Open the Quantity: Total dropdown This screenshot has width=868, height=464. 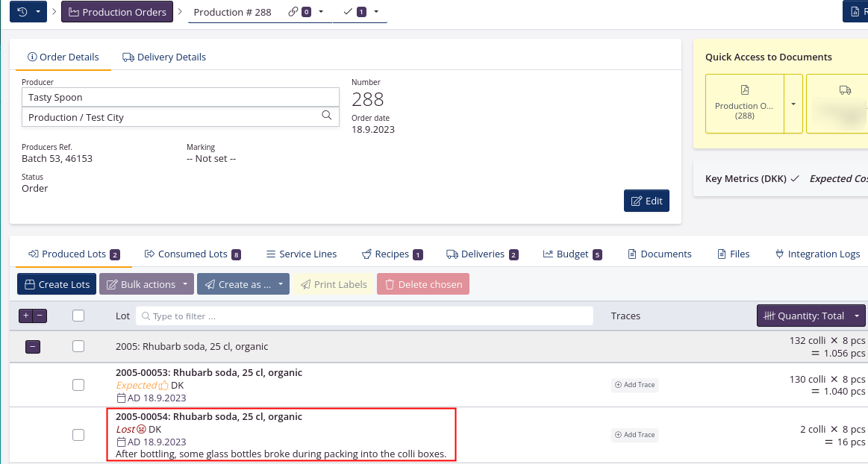pos(811,316)
